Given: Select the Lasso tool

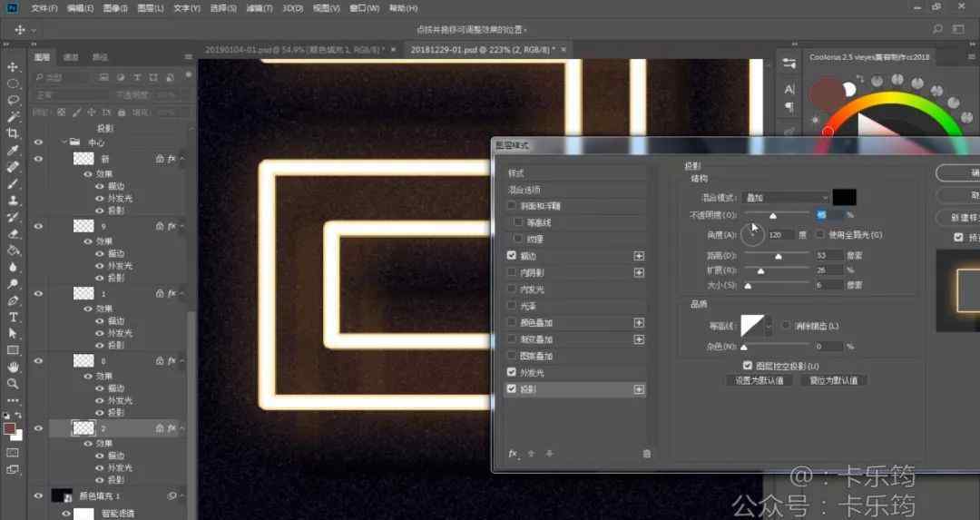Looking at the screenshot, I should 13,100.
